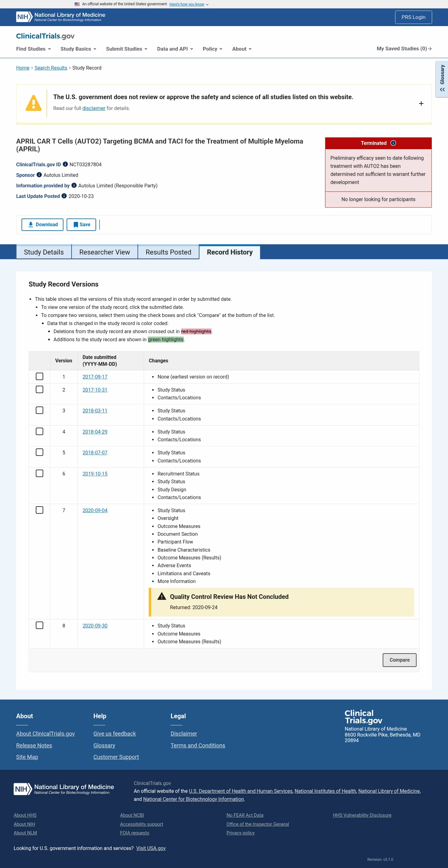
Task: Select the checkbox for version 2
Action: (40, 389)
